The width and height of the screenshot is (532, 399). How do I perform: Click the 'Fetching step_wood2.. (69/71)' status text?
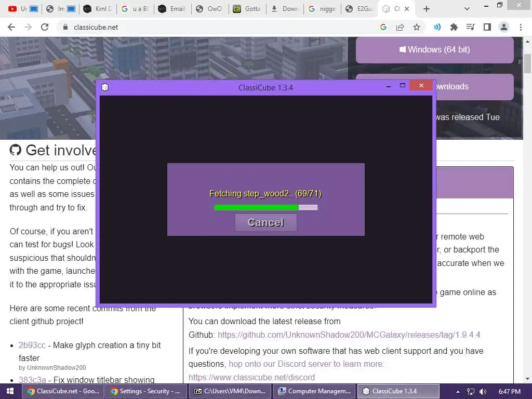click(265, 193)
